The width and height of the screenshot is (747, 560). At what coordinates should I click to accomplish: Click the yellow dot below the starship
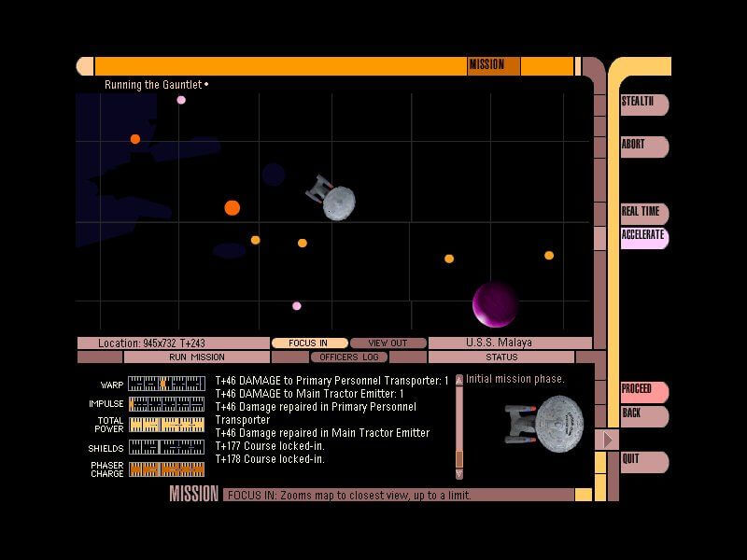pyautogui.click(x=302, y=244)
